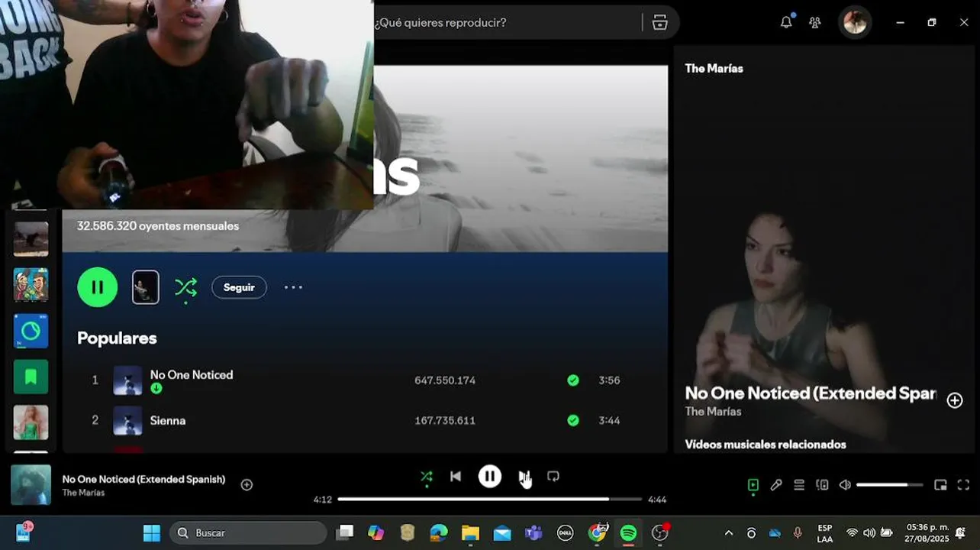Skip to the next track

tap(524, 477)
